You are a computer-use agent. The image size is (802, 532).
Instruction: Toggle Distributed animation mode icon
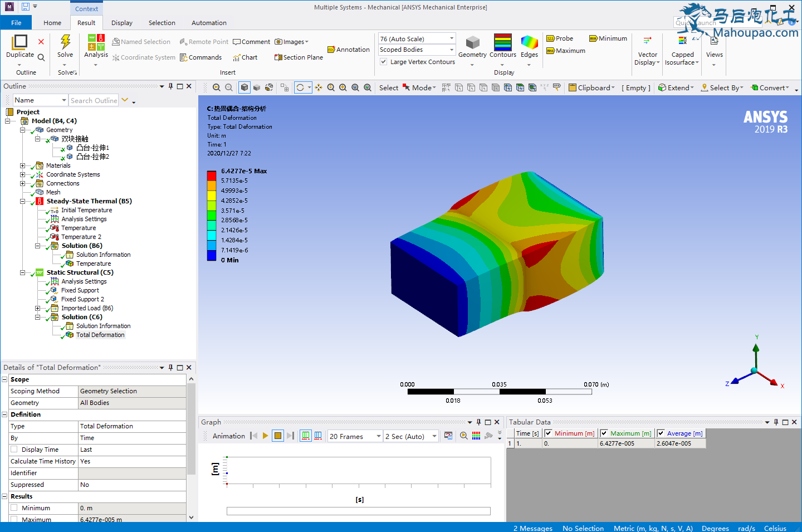pos(306,436)
